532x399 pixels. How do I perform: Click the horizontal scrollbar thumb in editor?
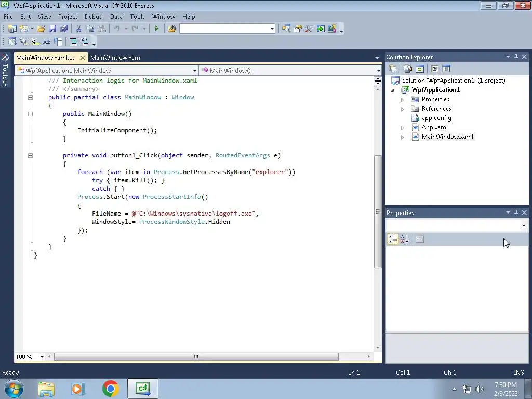tap(196, 356)
